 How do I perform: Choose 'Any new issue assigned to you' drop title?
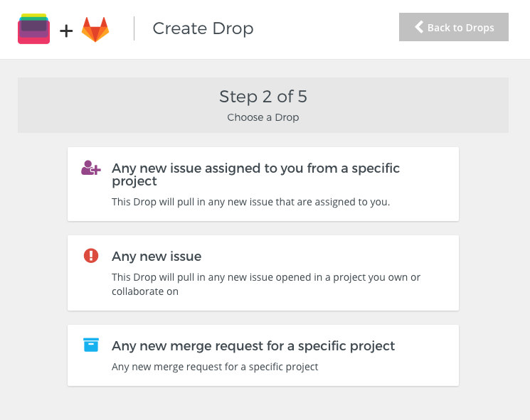click(x=255, y=174)
